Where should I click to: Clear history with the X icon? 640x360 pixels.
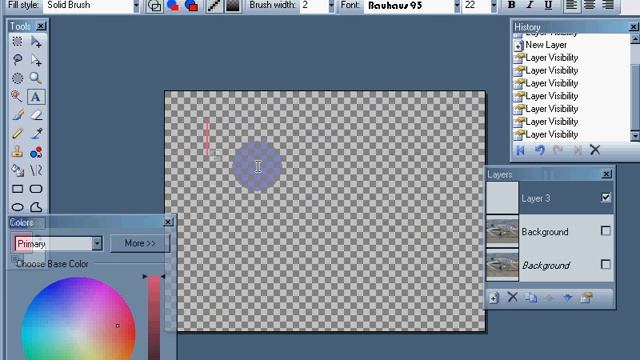pyautogui.click(x=595, y=150)
